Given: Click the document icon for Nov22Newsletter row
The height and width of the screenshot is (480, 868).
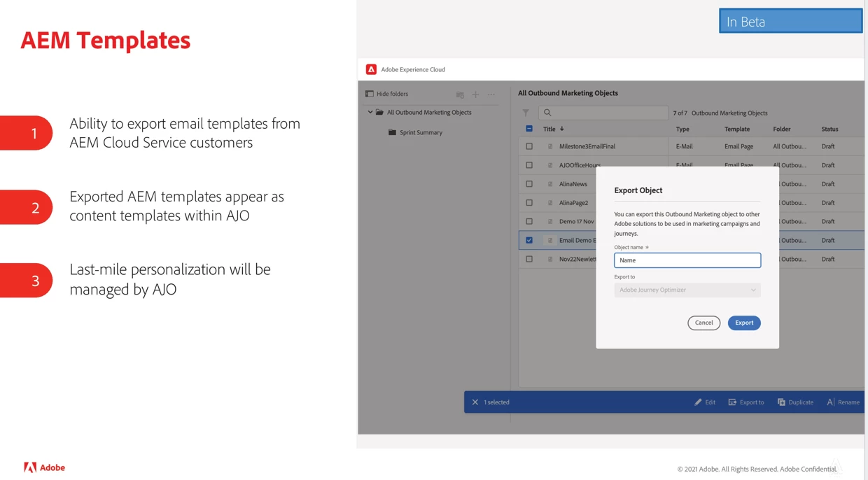Looking at the screenshot, I should 550,259.
